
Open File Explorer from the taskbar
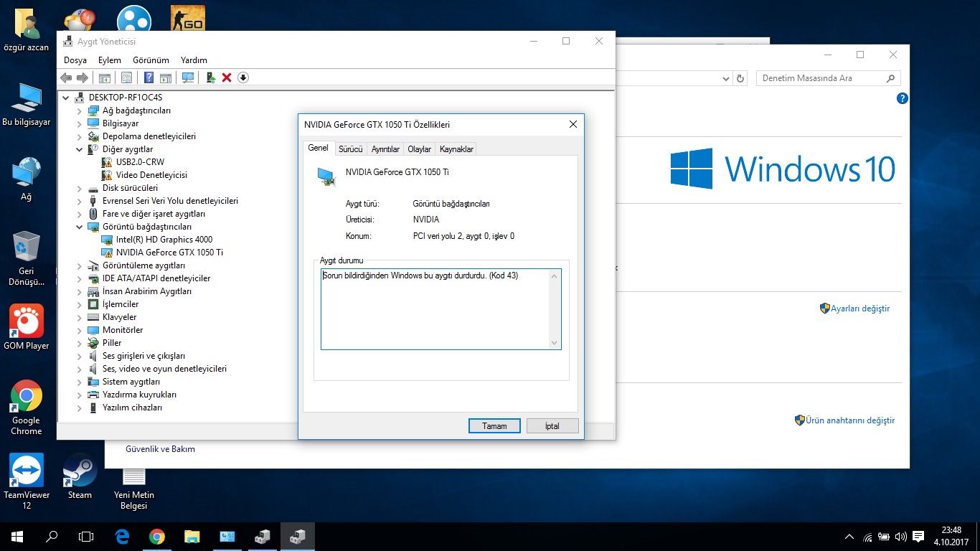(x=192, y=536)
